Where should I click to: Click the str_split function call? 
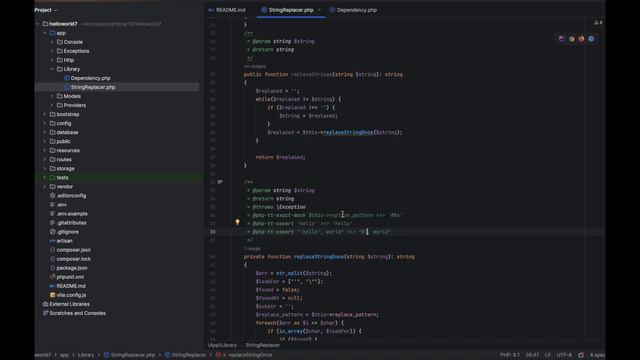click(x=289, y=273)
